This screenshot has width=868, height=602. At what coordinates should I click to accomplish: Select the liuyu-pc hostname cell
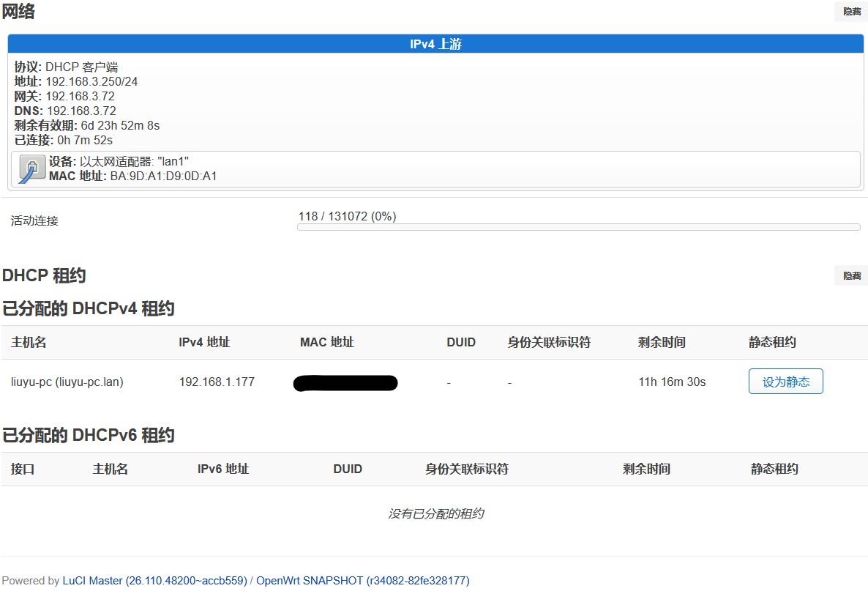[x=67, y=382]
